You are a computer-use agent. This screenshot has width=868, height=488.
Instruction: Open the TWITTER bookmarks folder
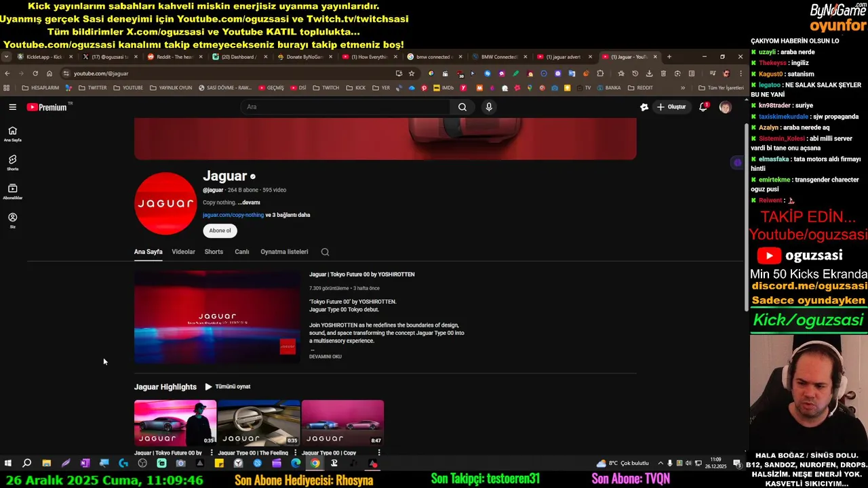(x=92, y=88)
